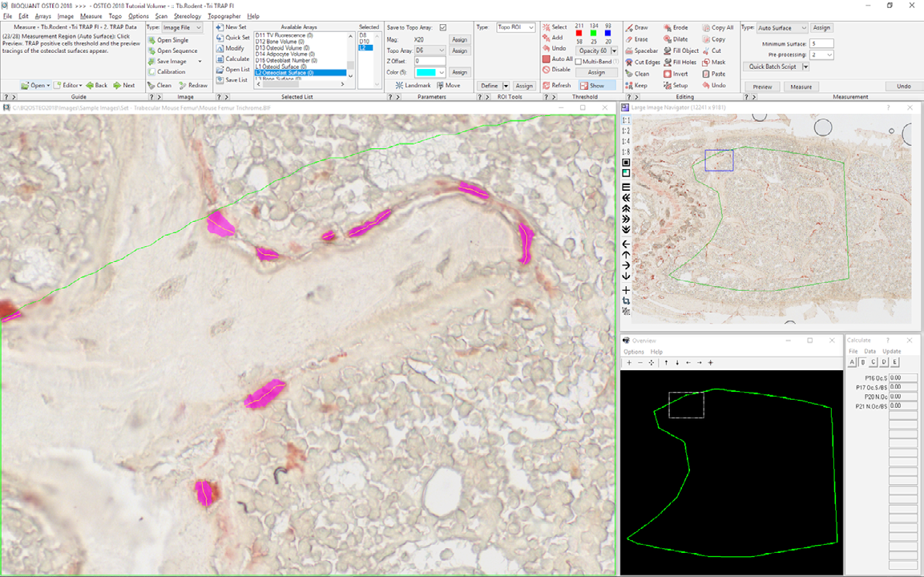
Task: Zoom in on Overview window
Action: pyautogui.click(x=629, y=363)
